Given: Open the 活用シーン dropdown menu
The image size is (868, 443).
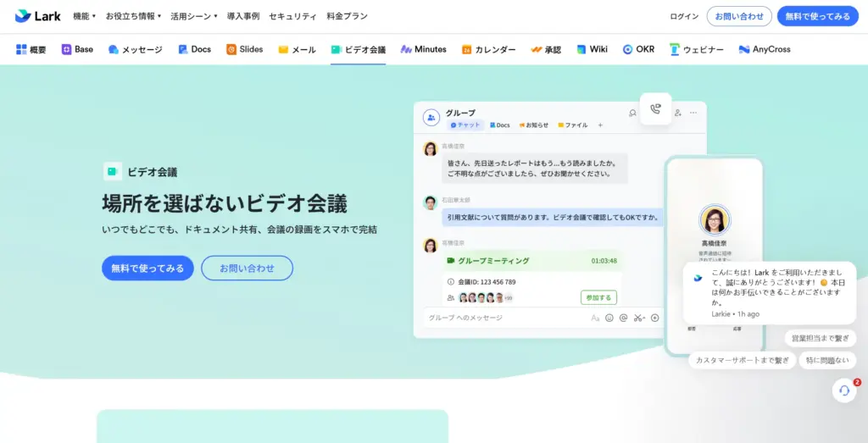Looking at the screenshot, I should coord(194,16).
